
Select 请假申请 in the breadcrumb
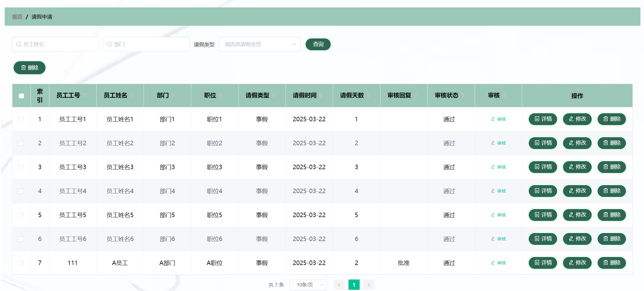[x=42, y=17]
